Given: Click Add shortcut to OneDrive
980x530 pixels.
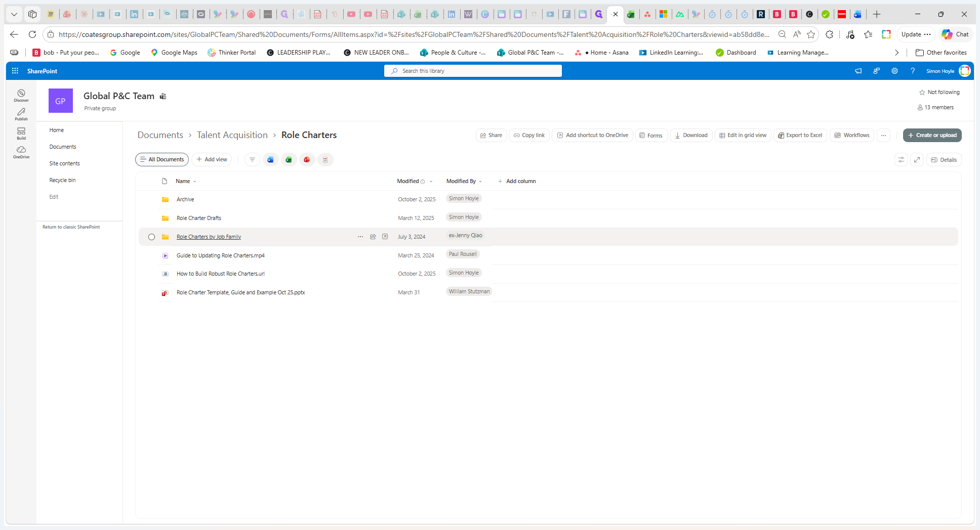Looking at the screenshot, I should point(593,135).
